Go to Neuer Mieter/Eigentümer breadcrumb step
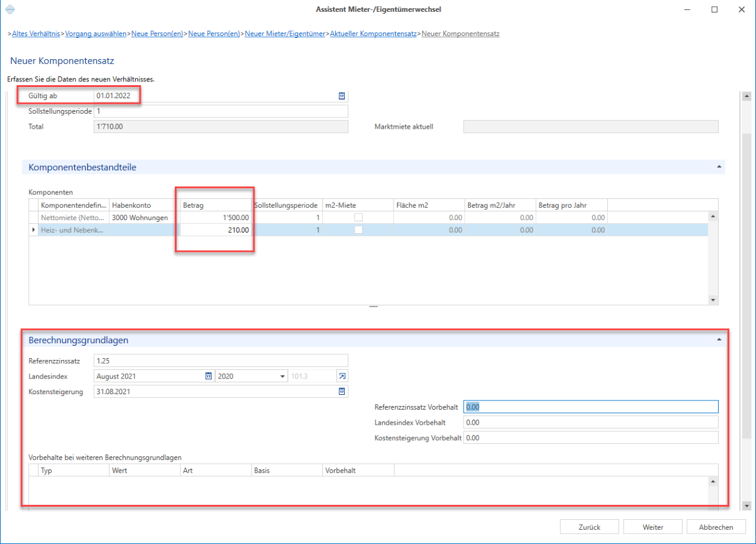The width and height of the screenshot is (756, 544). pos(285,34)
